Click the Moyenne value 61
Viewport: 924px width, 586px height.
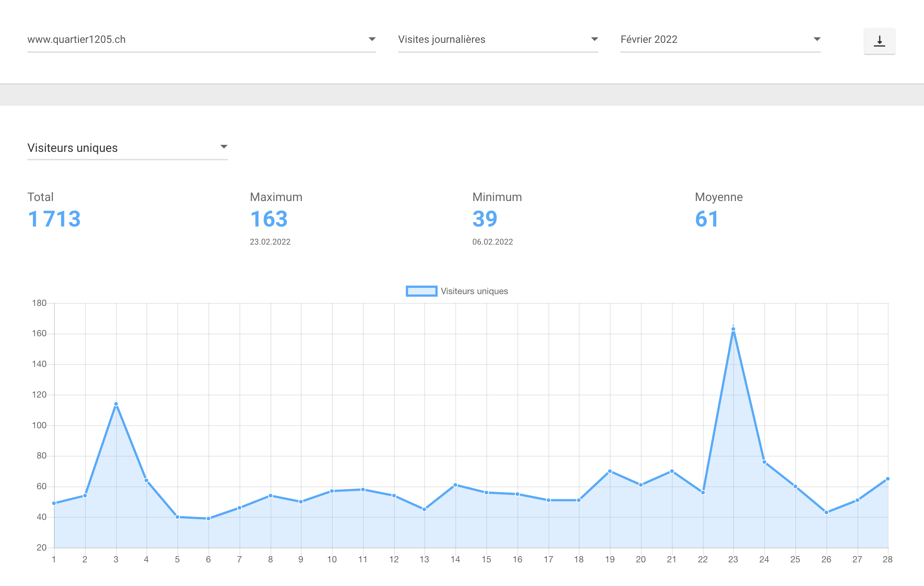[x=706, y=219]
